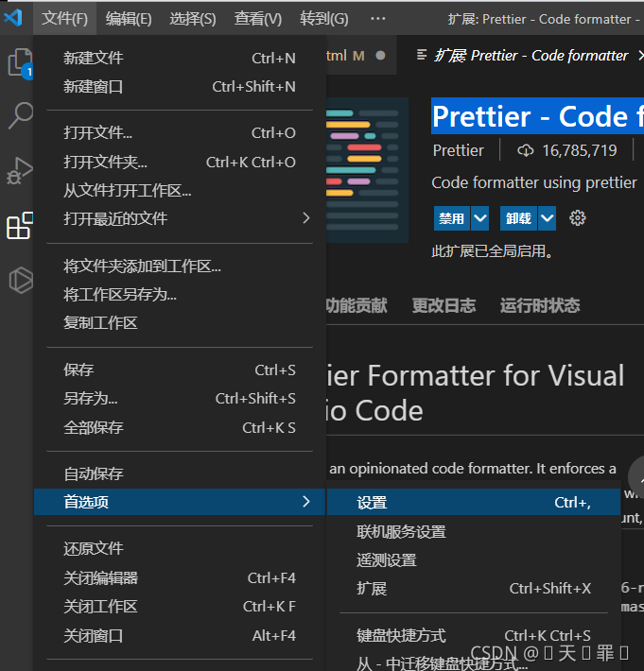Viewport: 644px width, 671px height.
Task: Click the Code formatter using prettier description
Action: 534,182
